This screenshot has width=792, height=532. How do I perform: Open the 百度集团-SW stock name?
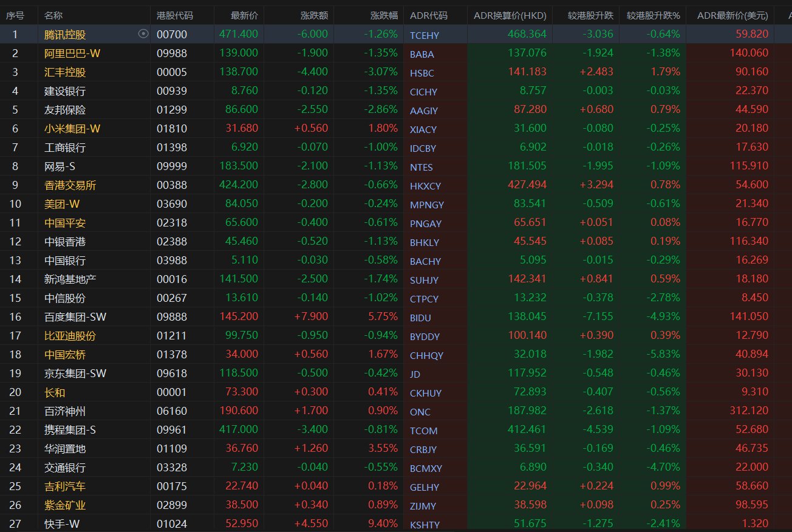coord(75,317)
